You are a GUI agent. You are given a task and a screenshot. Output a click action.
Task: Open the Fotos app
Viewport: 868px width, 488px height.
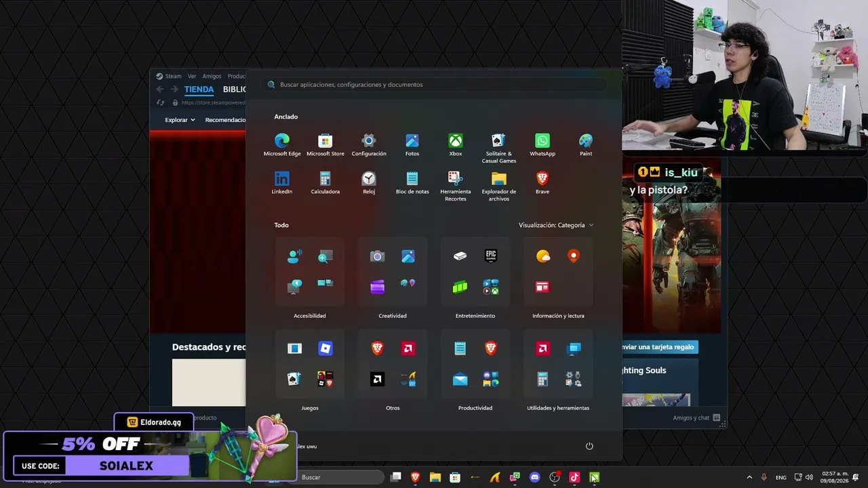click(412, 145)
